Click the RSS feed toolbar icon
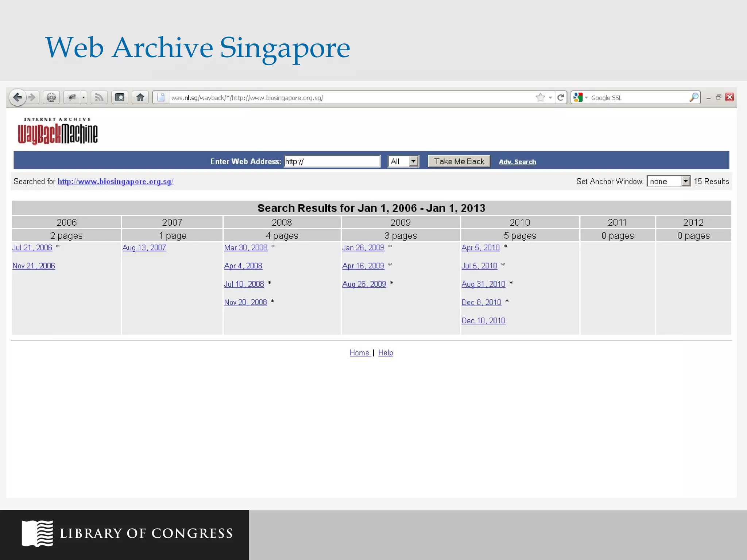747x560 pixels. (x=99, y=97)
